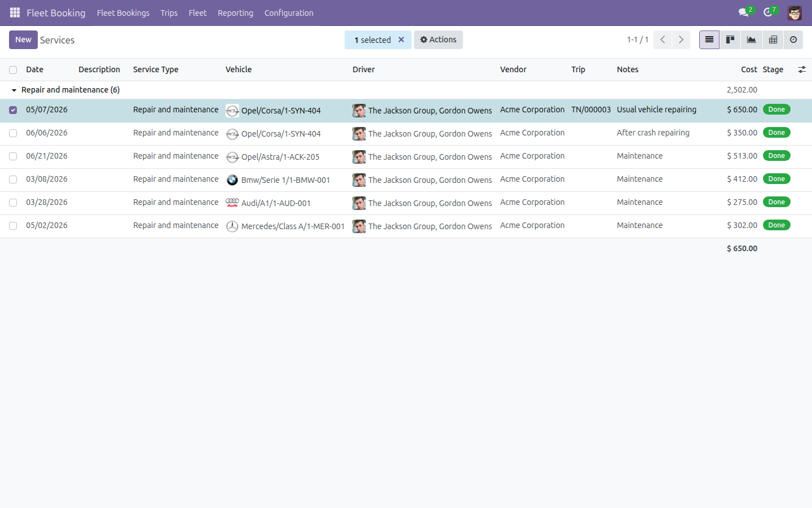Sort by the Date column header
Viewport: 812px width, 508px height.
pyautogui.click(x=34, y=69)
